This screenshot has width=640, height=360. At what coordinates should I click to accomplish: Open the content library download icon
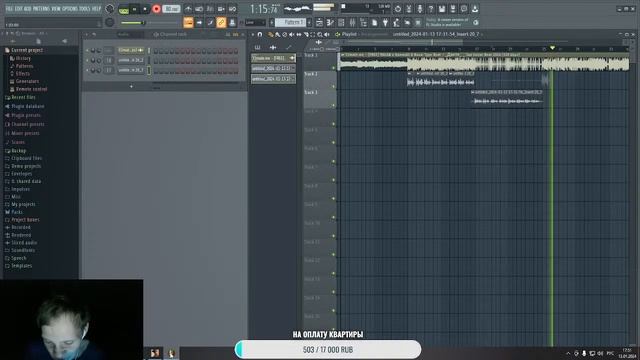click(x=475, y=9)
